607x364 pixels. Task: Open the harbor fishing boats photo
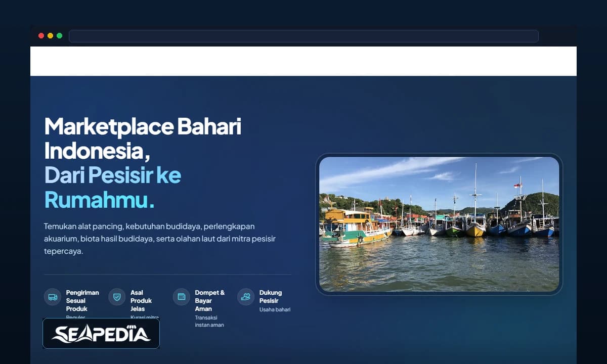[439, 224]
